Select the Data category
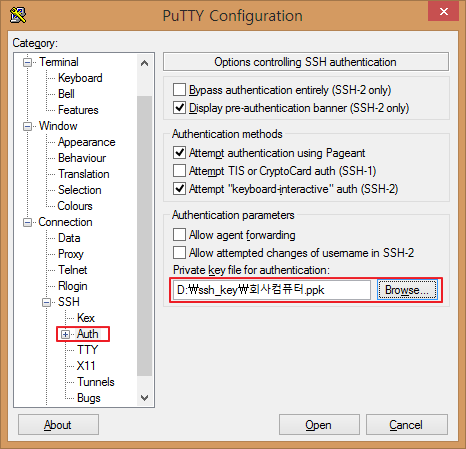Image resolution: width=466 pixels, height=449 pixels. [69, 238]
